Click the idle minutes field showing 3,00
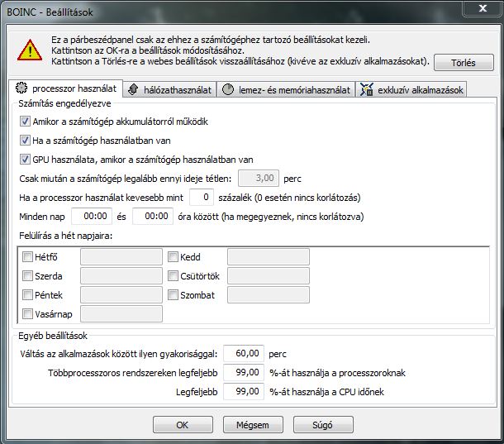 259,179
